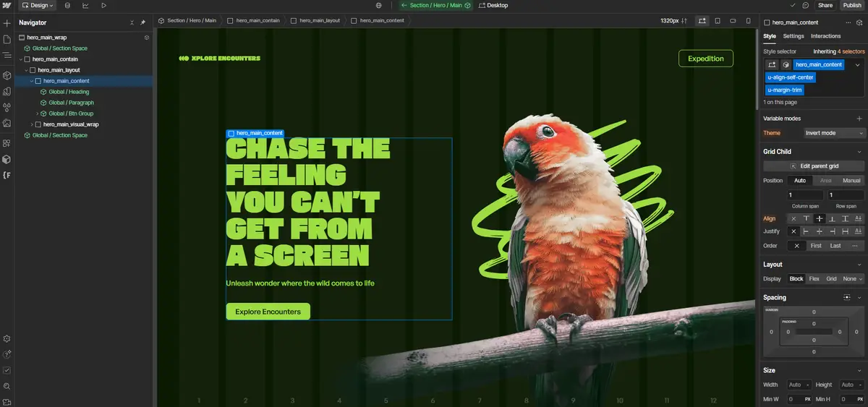Set Display to Flex
This screenshot has width=868, height=407.
click(x=814, y=278)
